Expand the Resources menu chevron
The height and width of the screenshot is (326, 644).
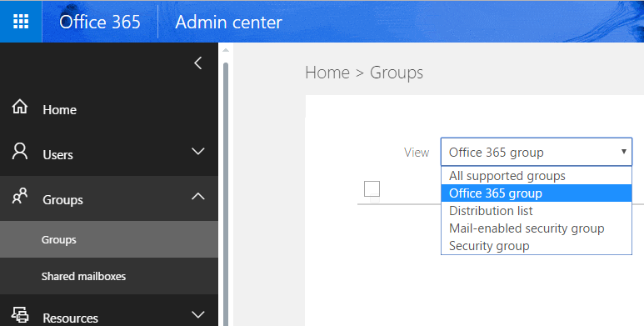[x=198, y=315]
